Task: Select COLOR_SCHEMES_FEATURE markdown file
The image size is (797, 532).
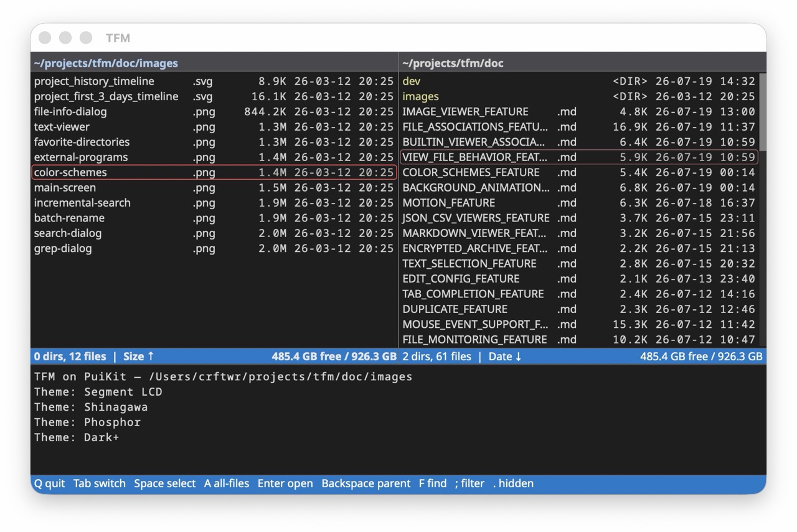Action: (579, 172)
